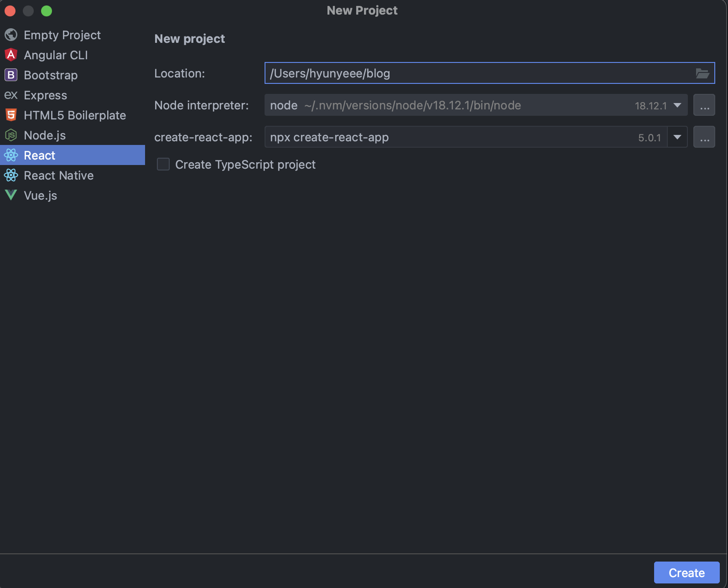Select React project type
This screenshot has width=728, height=588.
point(73,155)
